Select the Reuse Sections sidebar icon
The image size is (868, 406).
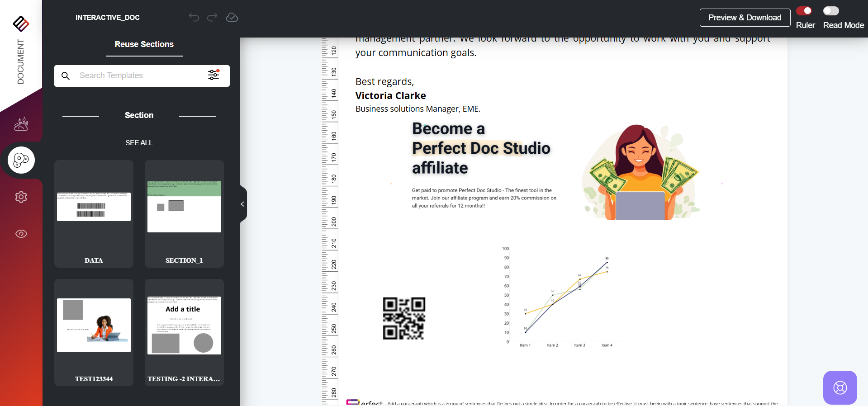[x=21, y=160]
